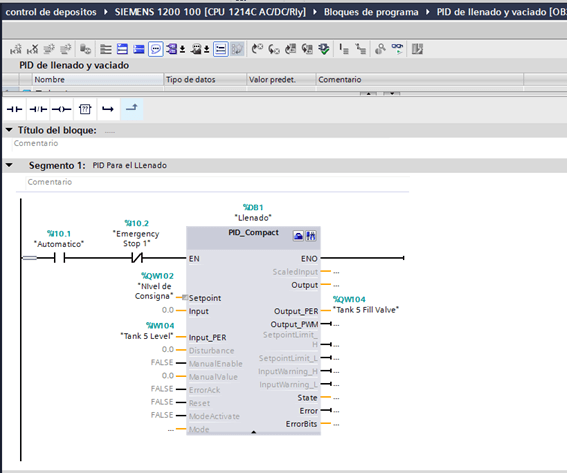Open the tag information dropdown arrow
567x473 pixels.
pyautogui.click(x=206, y=49)
